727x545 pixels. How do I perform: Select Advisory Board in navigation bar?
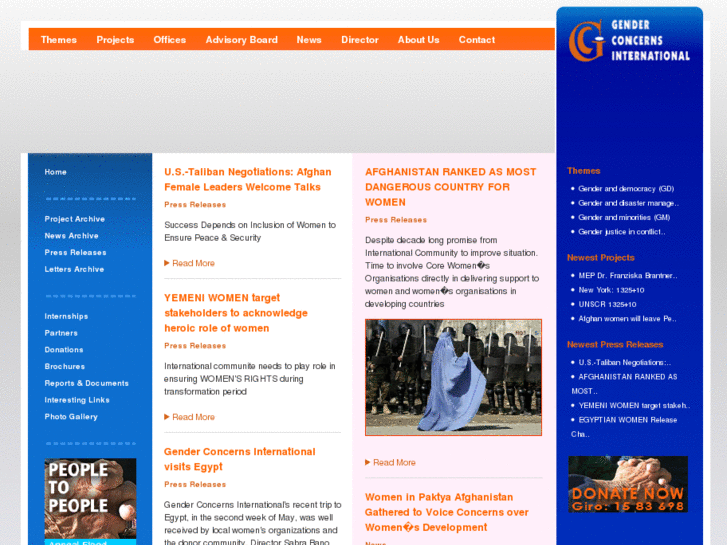pos(242,40)
